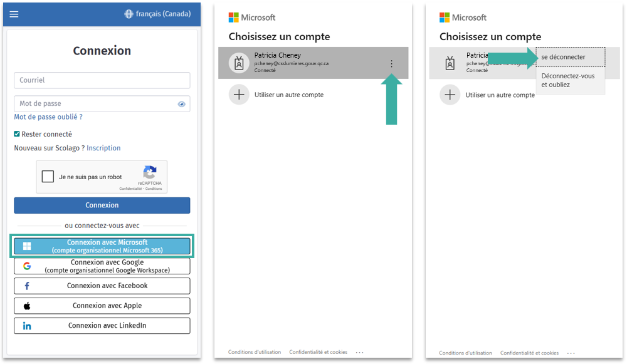The height and width of the screenshot is (364, 627).
Task: Click the Facebook f logo icon
Action: (x=27, y=286)
